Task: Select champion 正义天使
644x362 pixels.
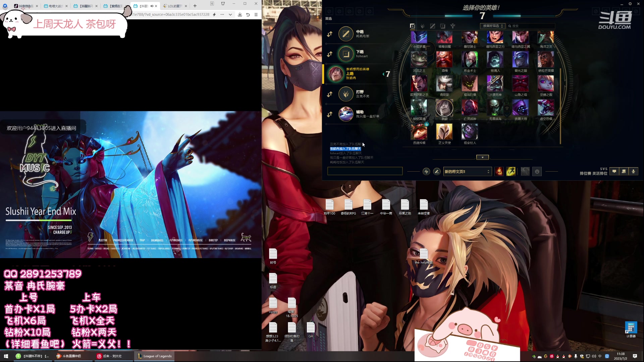Action: (444, 131)
